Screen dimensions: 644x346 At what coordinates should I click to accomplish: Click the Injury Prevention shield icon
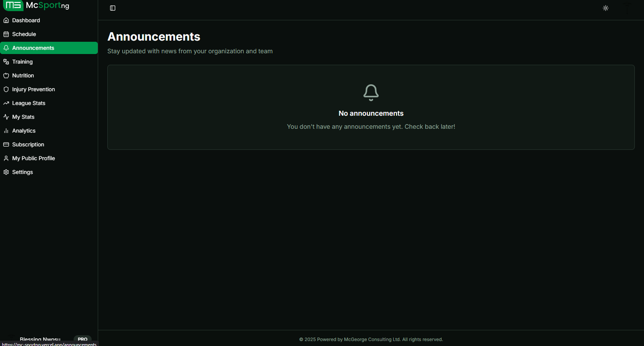(6, 89)
